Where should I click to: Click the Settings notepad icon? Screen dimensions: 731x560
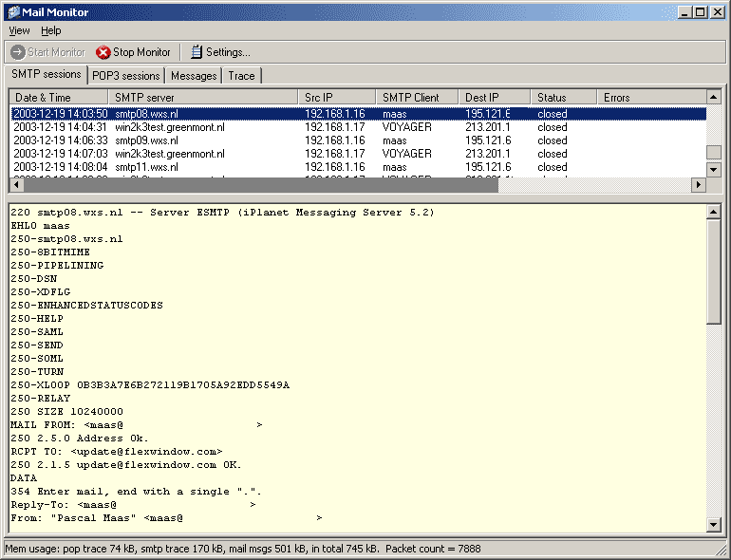coord(197,52)
